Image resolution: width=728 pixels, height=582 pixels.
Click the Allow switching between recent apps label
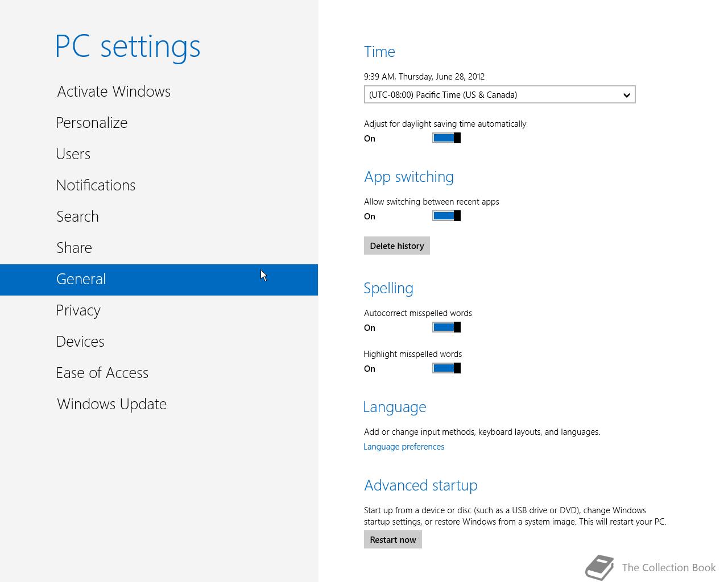click(432, 202)
